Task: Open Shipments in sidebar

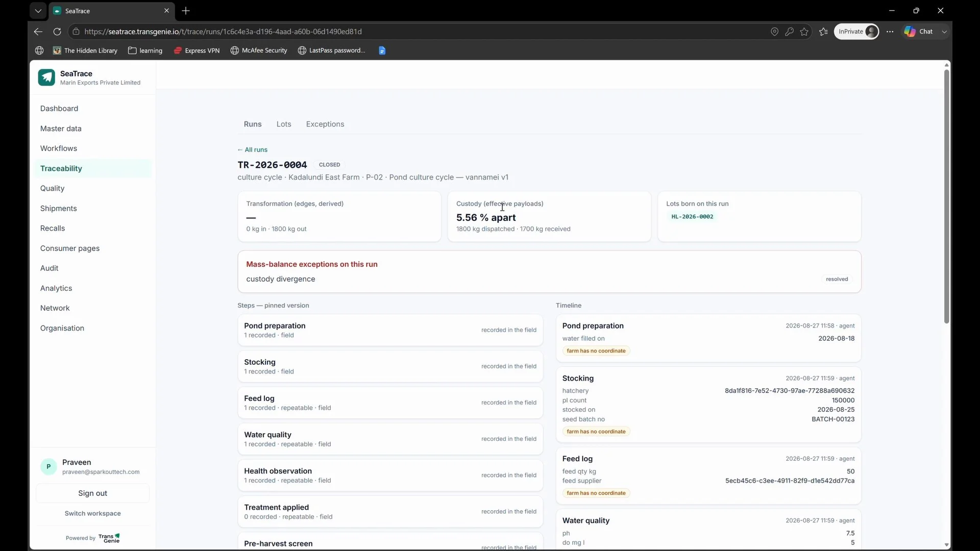Action: pos(93,209)
